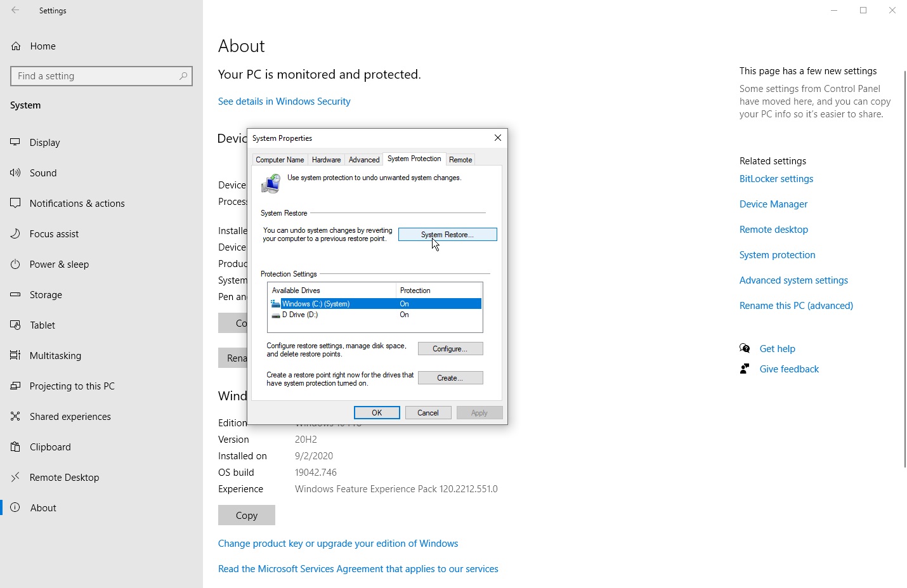Click the Windows Feature Experience Pack text
This screenshot has height=588, width=907.
tap(396, 489)
